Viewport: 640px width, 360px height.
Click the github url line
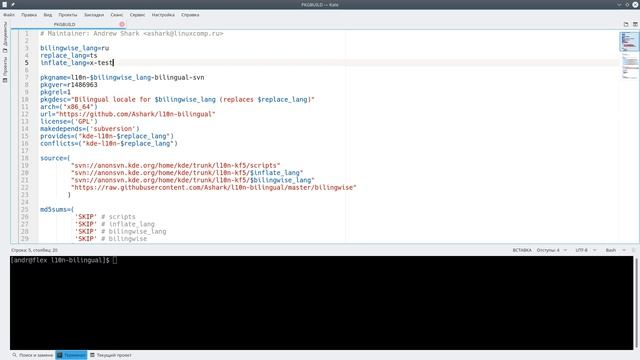pos(127,114)
